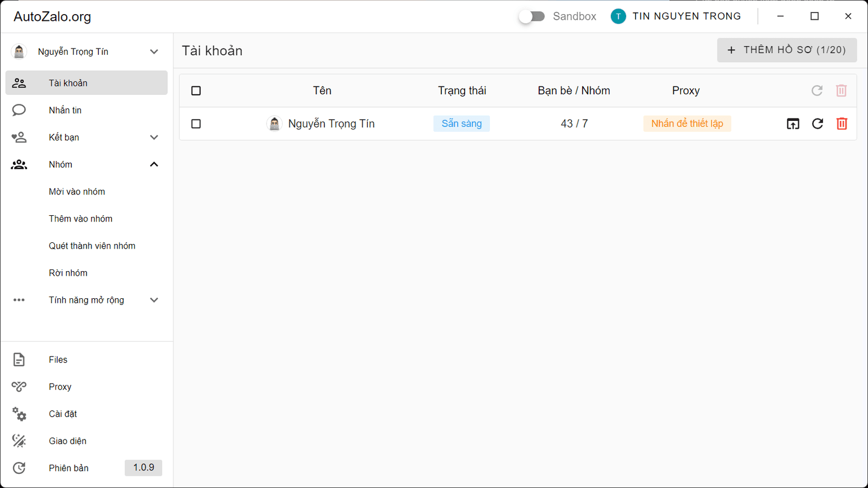This screenshot has height=488, width=868.
Task: Toggle the Sandbox switch
Action: (x=532, y=16)
